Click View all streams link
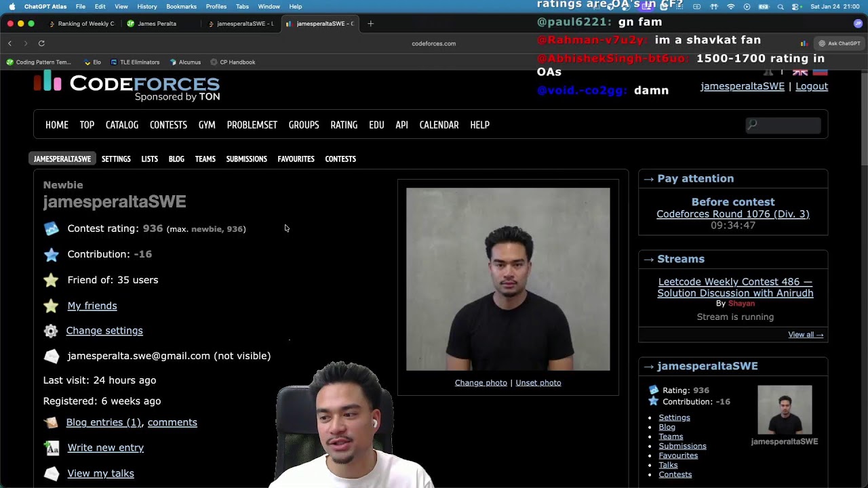 point(806,335)
